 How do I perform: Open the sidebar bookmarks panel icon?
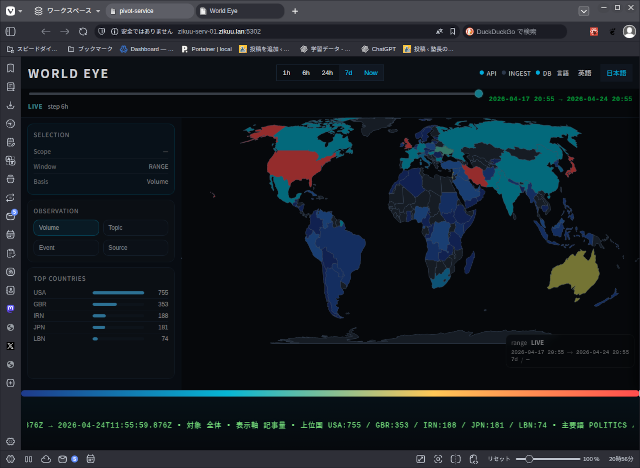10,68
